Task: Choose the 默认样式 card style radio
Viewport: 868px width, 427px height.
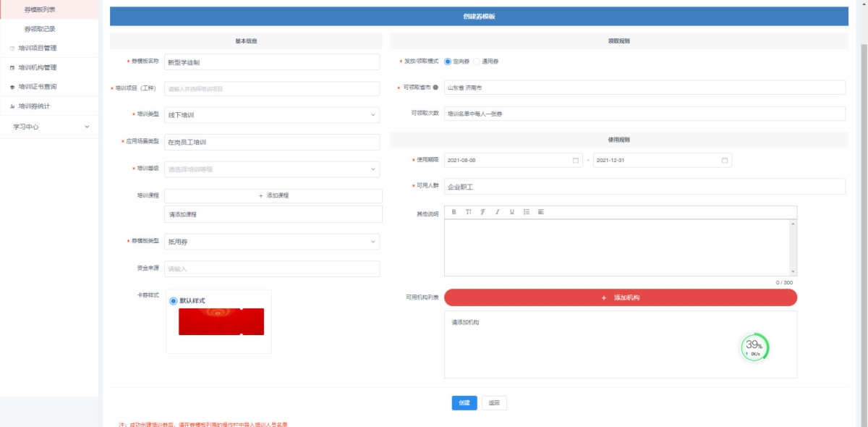Action: (x=173, y=300)
